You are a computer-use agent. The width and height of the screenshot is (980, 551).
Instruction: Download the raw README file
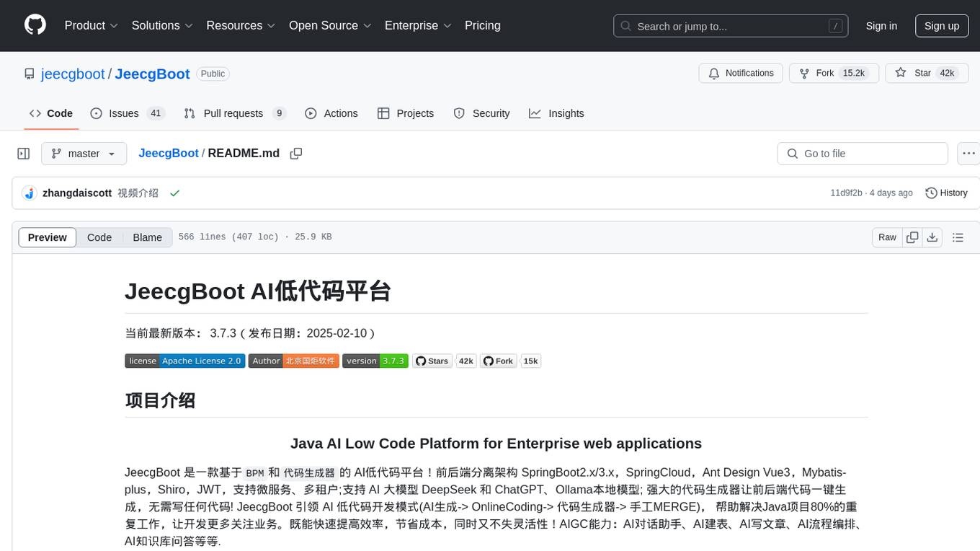932,237
